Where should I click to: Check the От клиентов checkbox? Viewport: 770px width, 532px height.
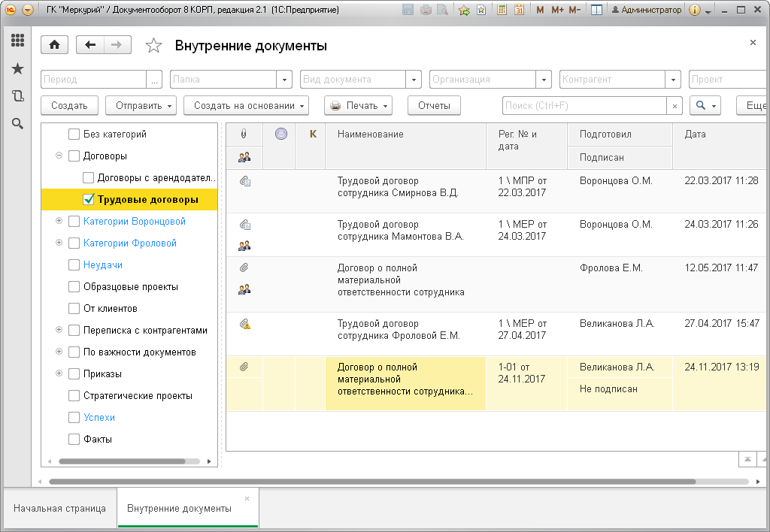pyautogui.click(x=74, y=308)
